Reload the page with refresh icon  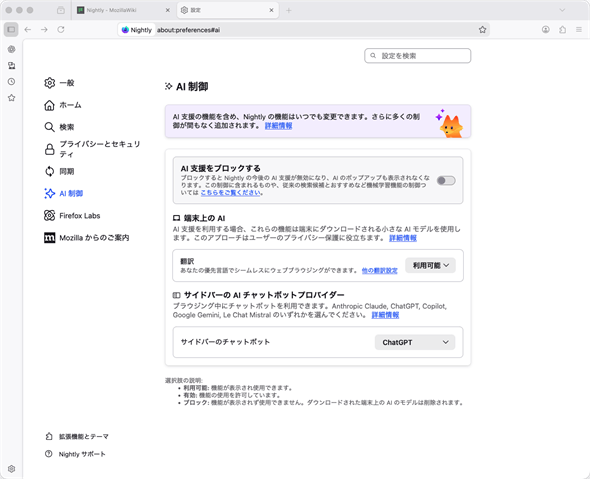(61, 29)
